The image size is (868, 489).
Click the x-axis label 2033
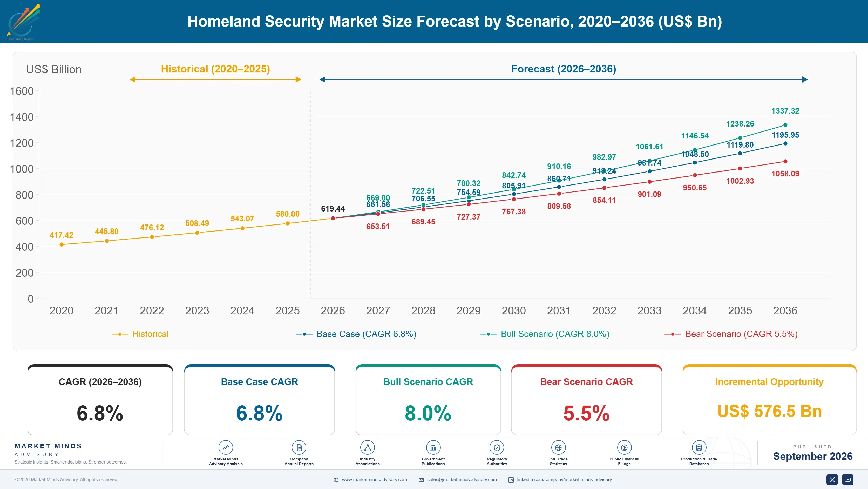pyautogui.click(x=649, y=310)
